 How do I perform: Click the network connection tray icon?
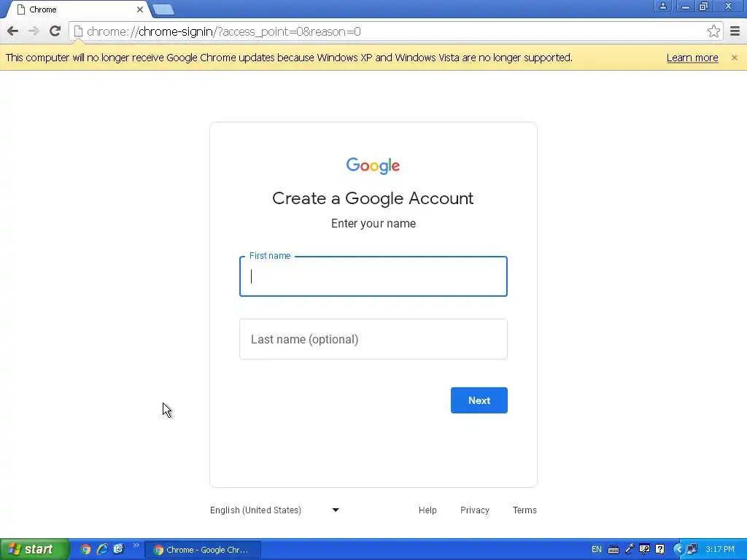click(692, 550)
